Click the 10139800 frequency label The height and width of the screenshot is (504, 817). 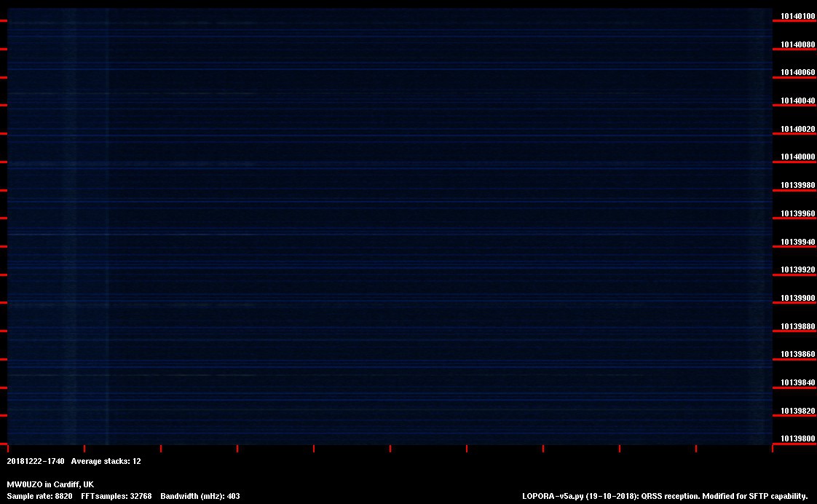(797, 438)
